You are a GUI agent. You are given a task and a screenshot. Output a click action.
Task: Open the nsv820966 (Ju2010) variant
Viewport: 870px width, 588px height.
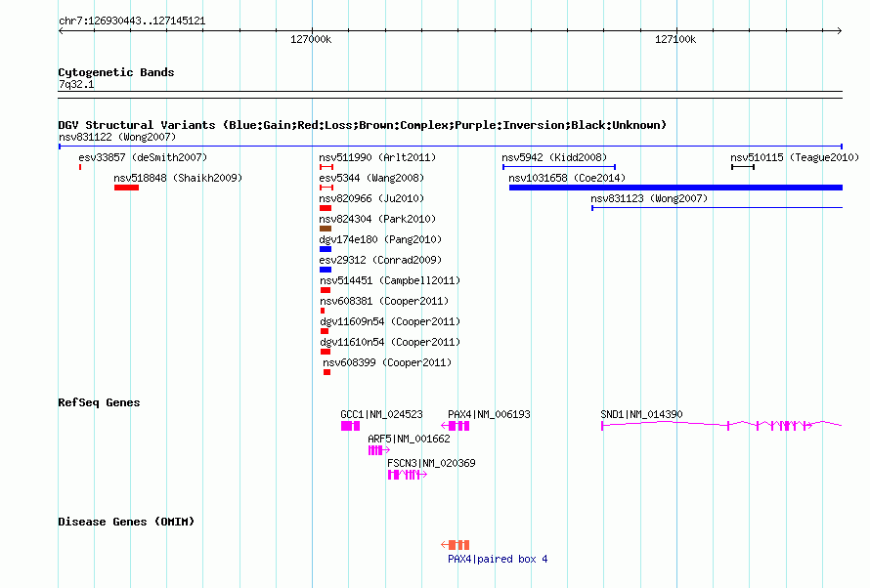coord(371,198)
